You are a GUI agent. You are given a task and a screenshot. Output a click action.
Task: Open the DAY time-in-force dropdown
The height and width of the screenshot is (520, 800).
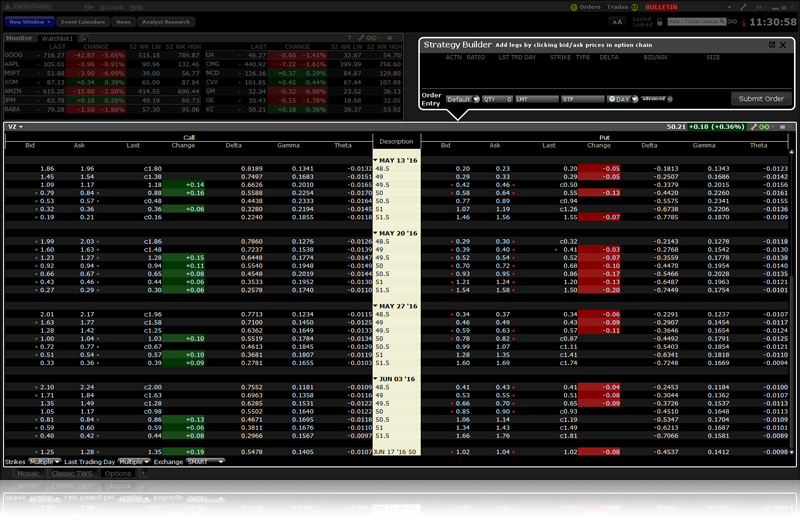[622, 99]
